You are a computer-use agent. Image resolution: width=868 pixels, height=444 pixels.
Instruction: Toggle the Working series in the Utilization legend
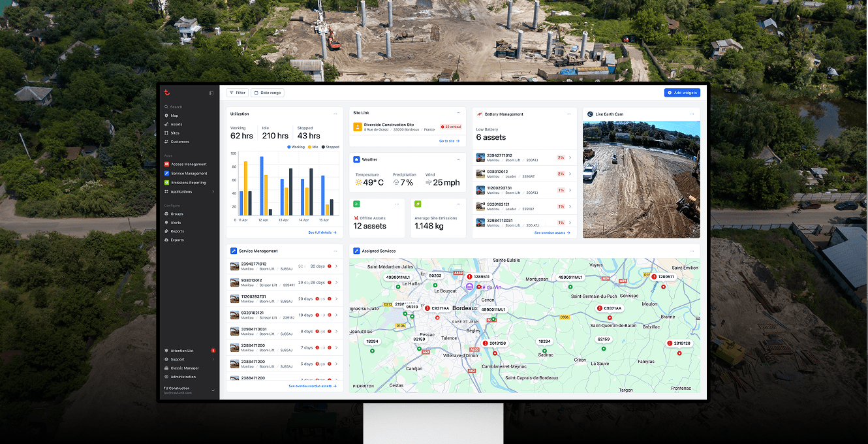pos(296,146)
